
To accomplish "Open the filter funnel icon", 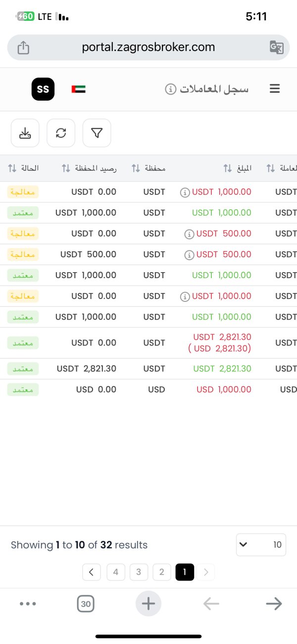I will click(x=97, y=133).
